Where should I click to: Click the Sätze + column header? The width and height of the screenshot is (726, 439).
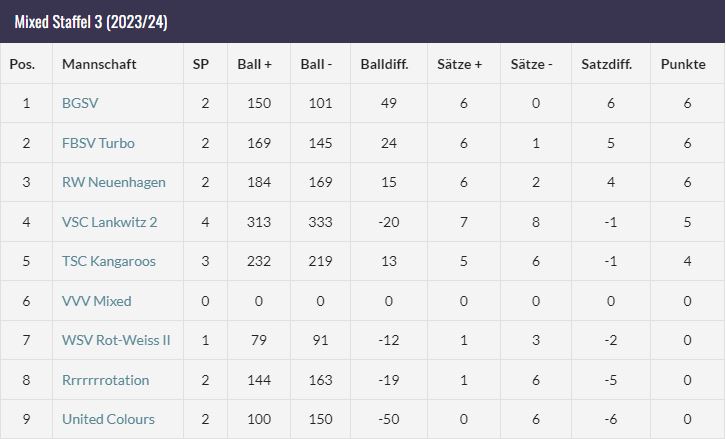point(459,64)
